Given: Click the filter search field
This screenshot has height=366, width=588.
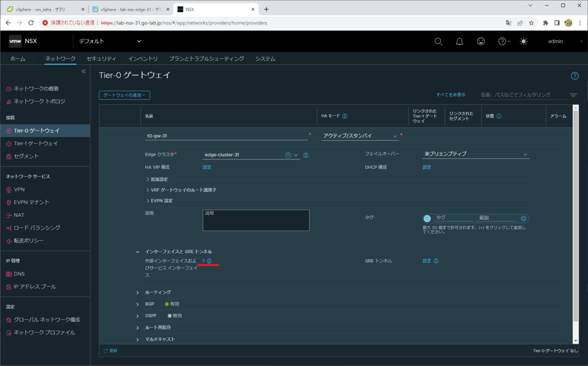Looking at the screenshot, I should click(x=522, y=95).
